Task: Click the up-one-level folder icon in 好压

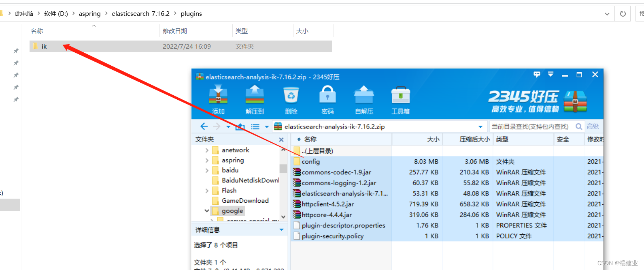Action: pos(240,126)
